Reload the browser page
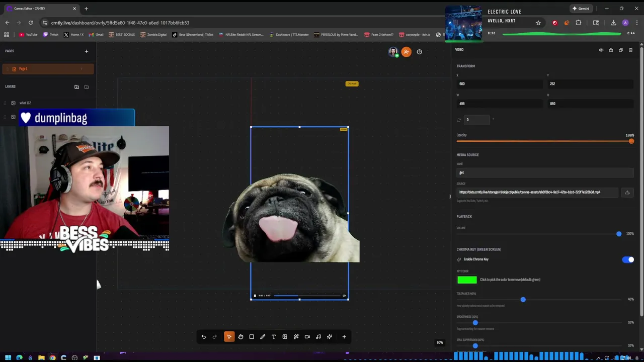Viewport: 644px width, 362px height. (x=31, y=23)
